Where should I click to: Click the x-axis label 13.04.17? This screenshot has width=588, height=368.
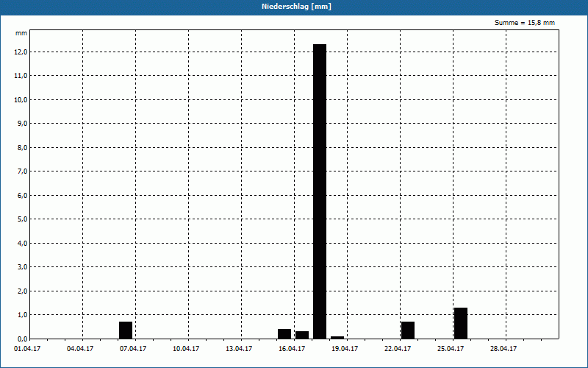point(239,349)
